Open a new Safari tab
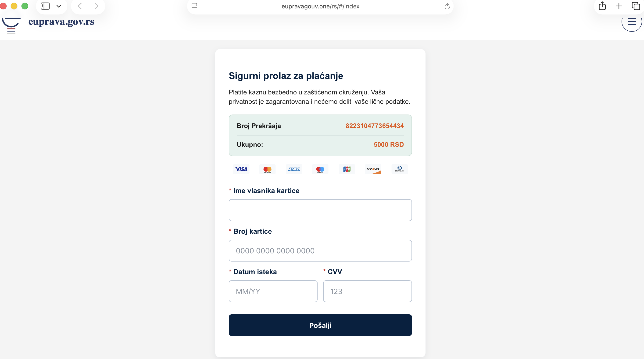The height and width of the screenshot is (359, 644). (x=619, y=6)
